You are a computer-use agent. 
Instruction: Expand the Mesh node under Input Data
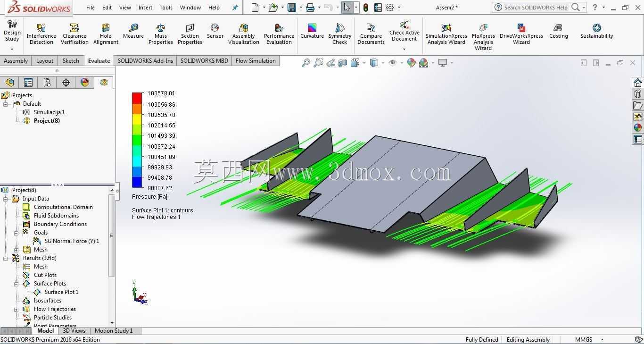(16, 250)
